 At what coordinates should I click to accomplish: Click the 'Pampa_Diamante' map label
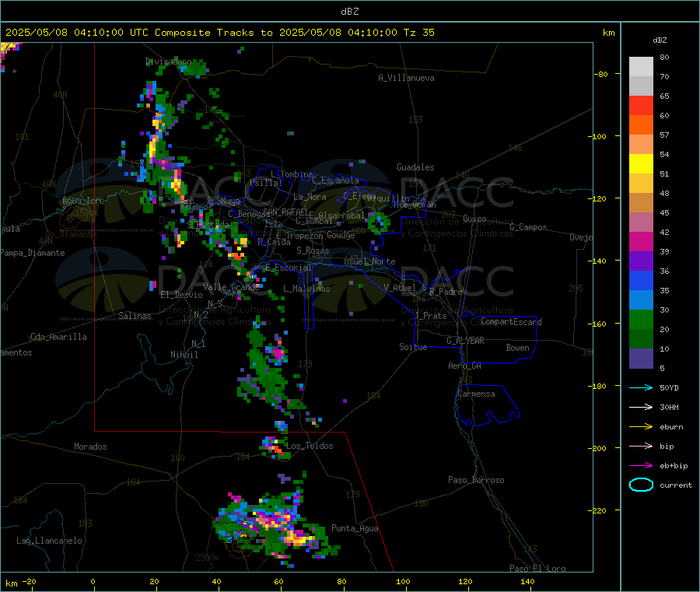coord(33,253)
